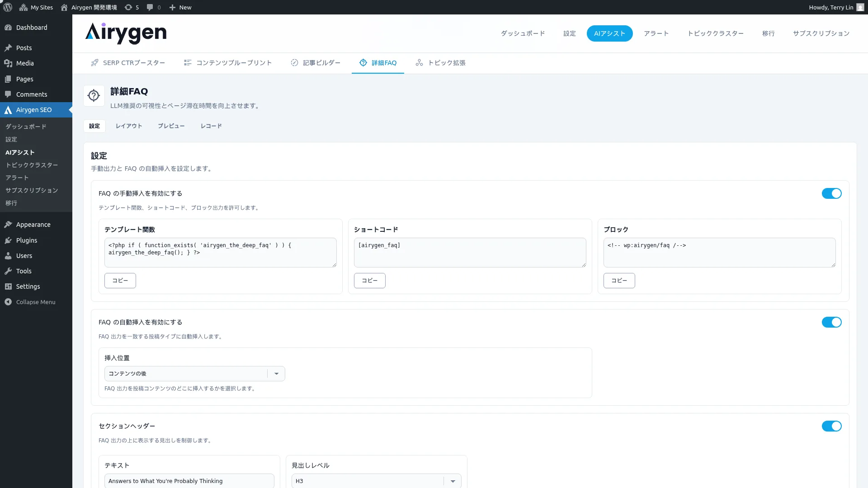Click the テンプレート関数 code textarea
This screenshot has height=488, width=868.
coord(221,253)
